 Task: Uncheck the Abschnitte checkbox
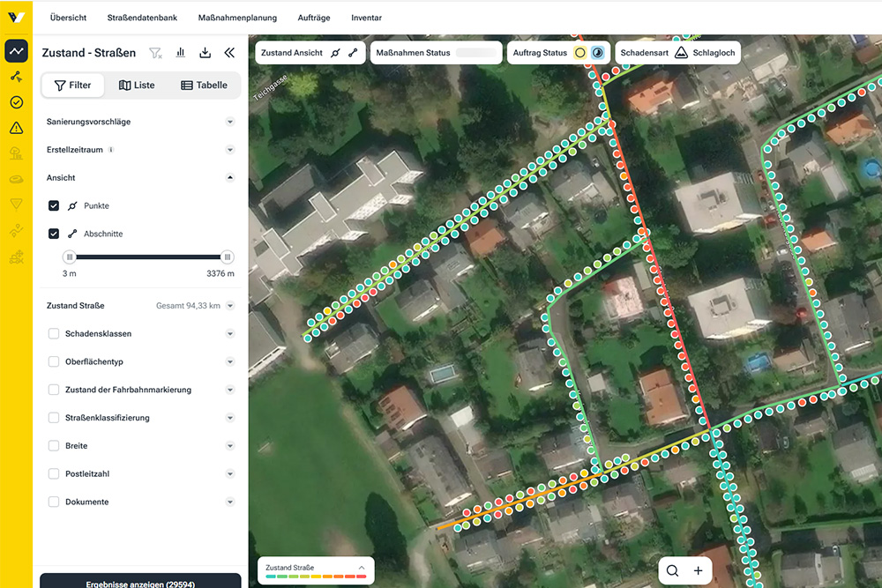[54, 234]
